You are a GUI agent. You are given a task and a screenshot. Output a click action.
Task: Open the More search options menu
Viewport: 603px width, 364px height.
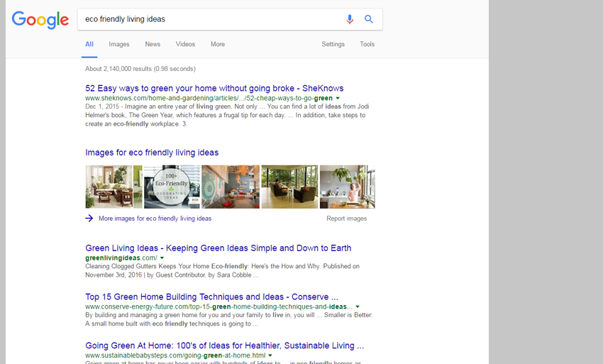point(218,44)
